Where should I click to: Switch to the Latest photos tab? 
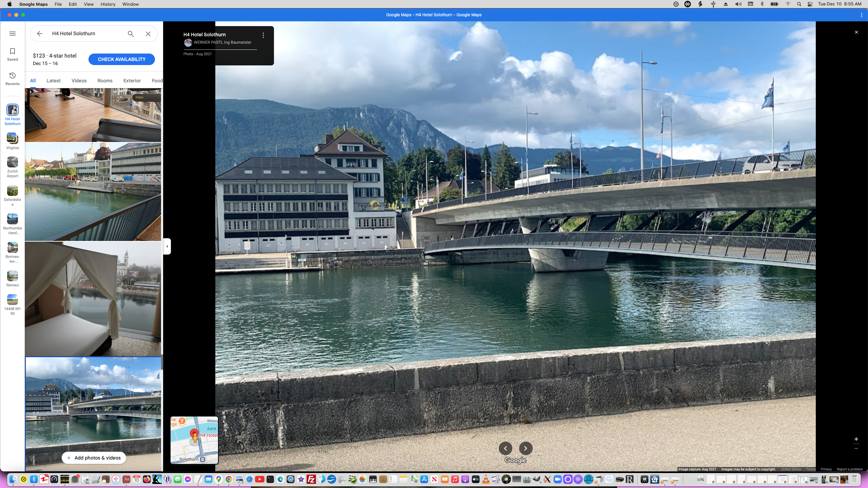(54, 81)
